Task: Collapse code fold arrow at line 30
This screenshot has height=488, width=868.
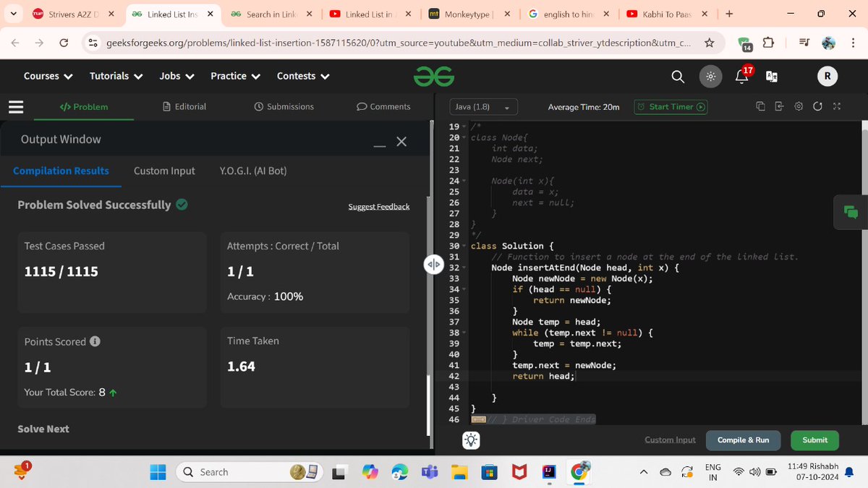Action: tap(464, 247)
